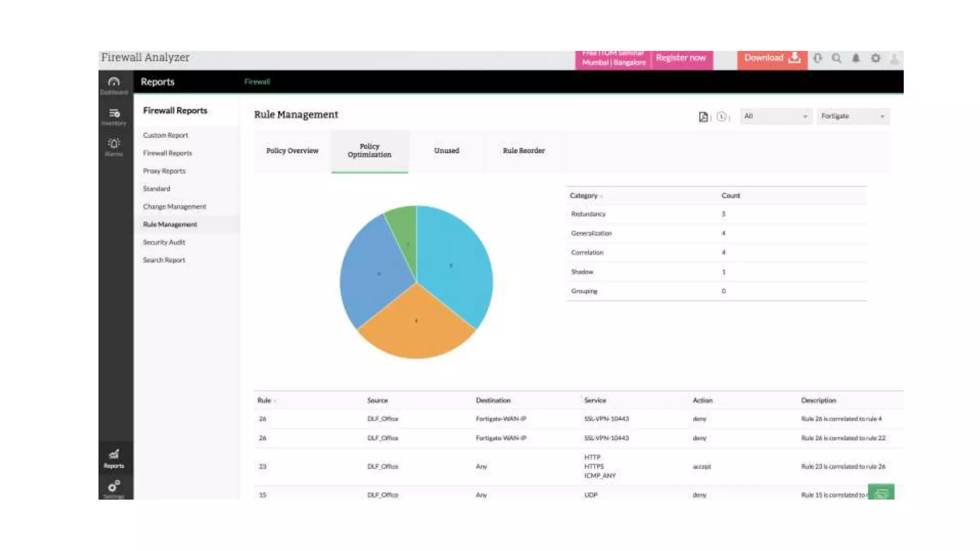The width and height of the screenshot is (980, 551).
Task: Open the green chat widget icon
Action: (881, 493)
